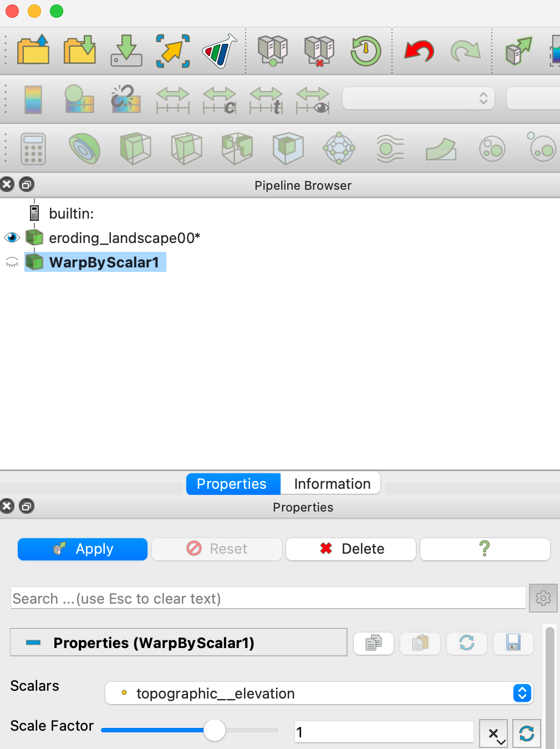Open the color palette loader icon
Viewport: 560px width, 749px height.
click(220, 50)
